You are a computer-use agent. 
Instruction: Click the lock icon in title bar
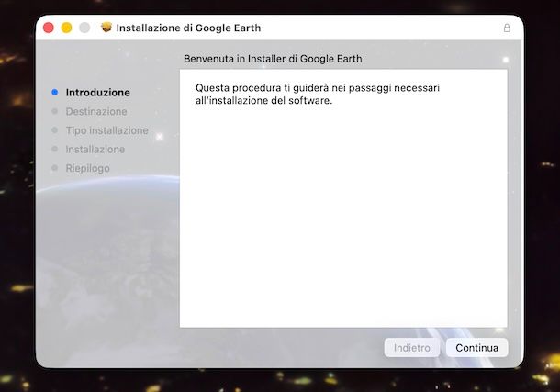pos(507,28)
